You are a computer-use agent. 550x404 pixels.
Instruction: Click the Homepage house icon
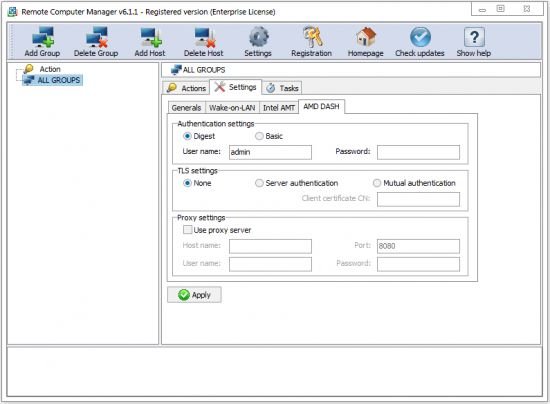pos(366,37)
